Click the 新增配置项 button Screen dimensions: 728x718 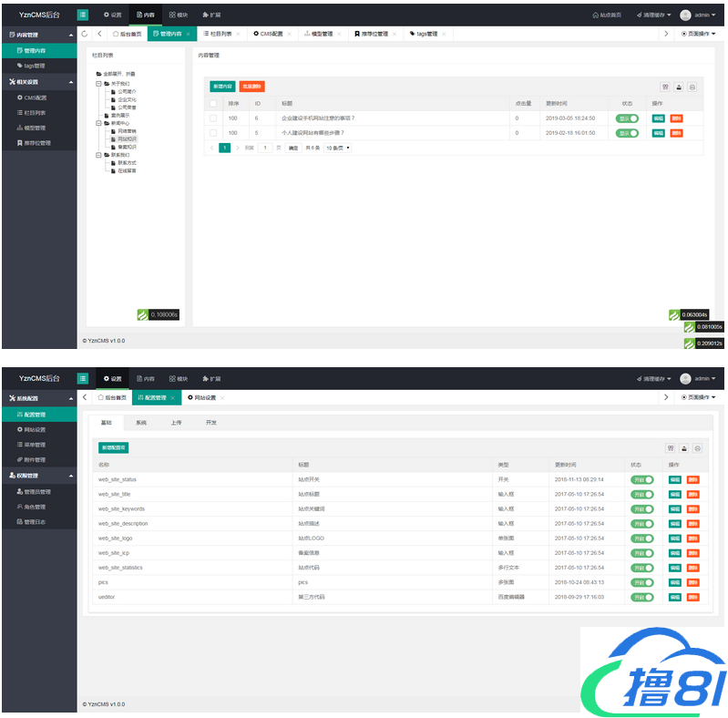coord(113,448)
